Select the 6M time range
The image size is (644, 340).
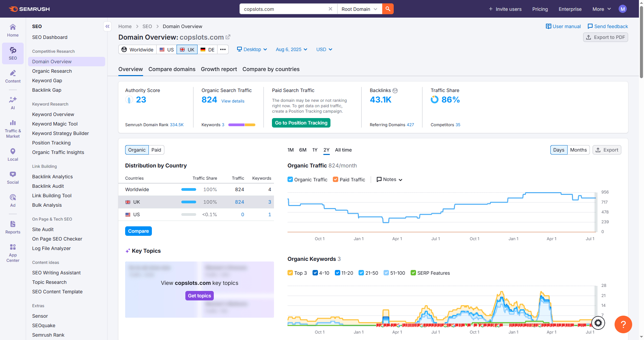click(303, 150)
